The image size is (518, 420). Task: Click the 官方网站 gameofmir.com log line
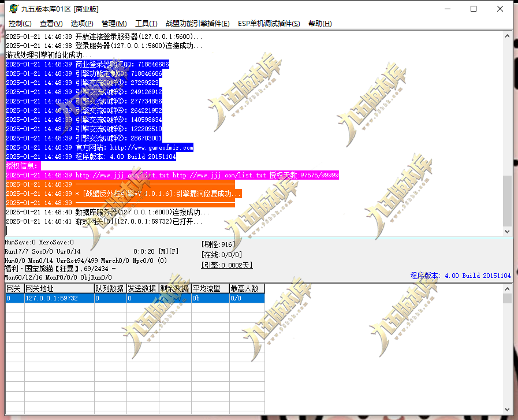pos(99,147)
